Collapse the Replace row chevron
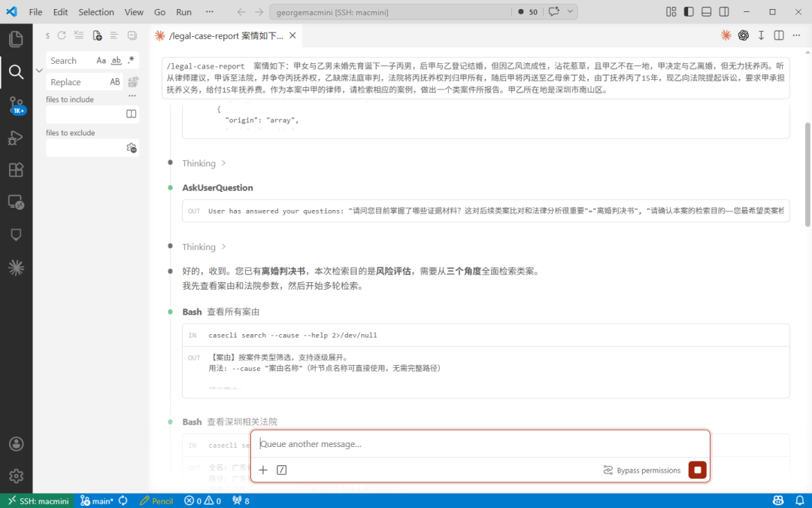Viewport: 812px width, 508px height. [x=39, y=71]
